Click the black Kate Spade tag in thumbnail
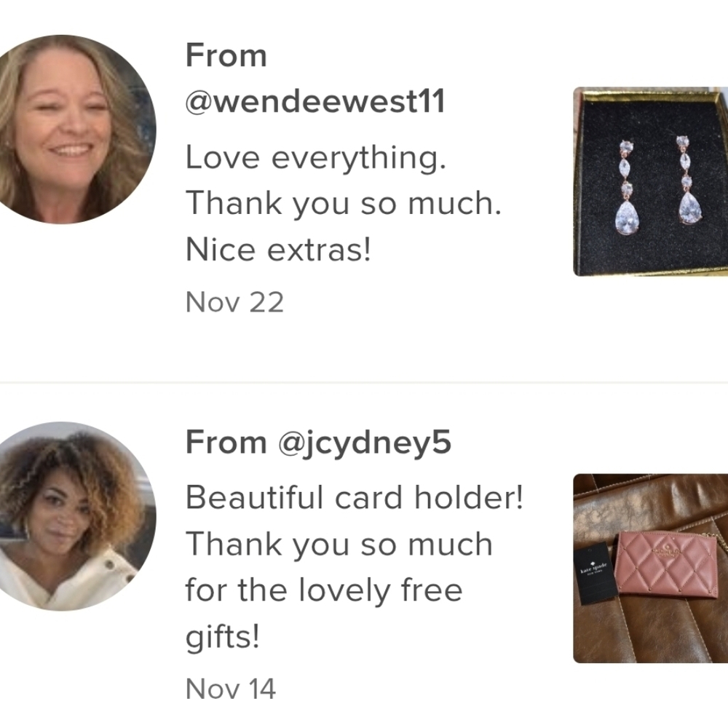Viewport: 728px width, 728px height. tap(595, 571)
